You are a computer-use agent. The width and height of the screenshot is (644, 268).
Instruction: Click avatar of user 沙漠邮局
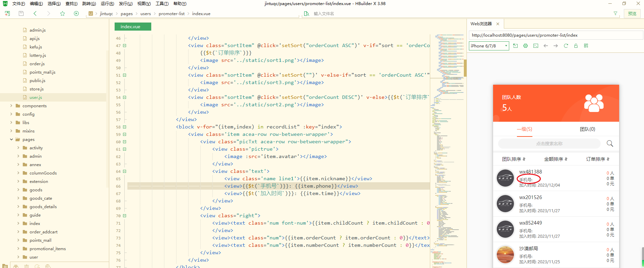tap(506, 255)
